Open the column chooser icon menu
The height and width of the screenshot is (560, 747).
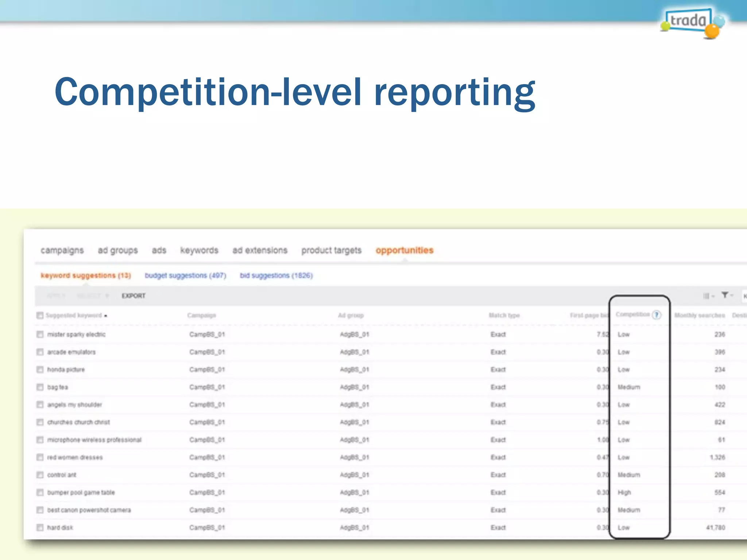(708, 296)
